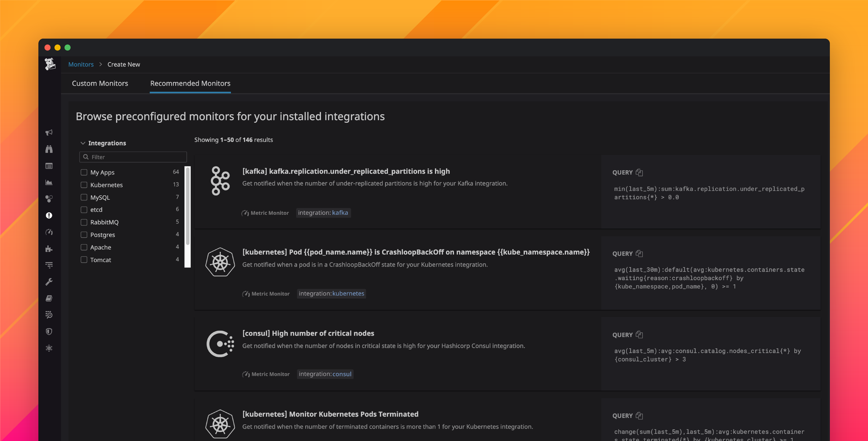
Task: Enable the Kubernetes integration filter
Action: [x=84, y=185]
